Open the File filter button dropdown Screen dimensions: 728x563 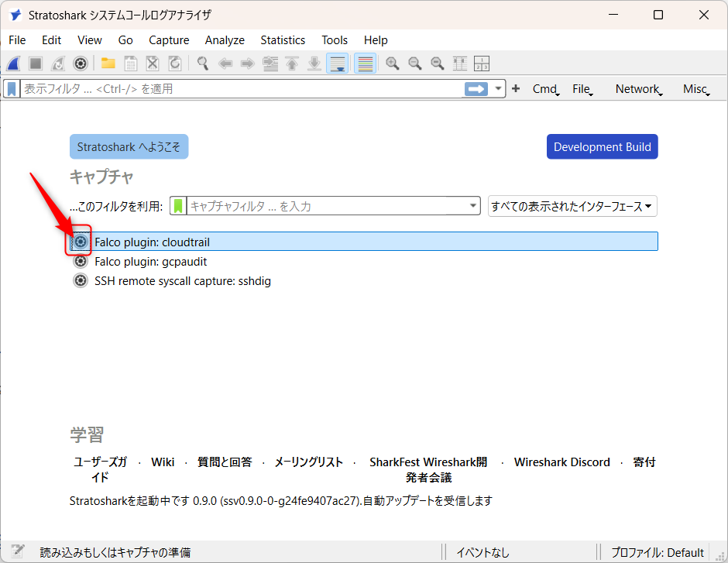pyautogui.click(x=582, y=88)
